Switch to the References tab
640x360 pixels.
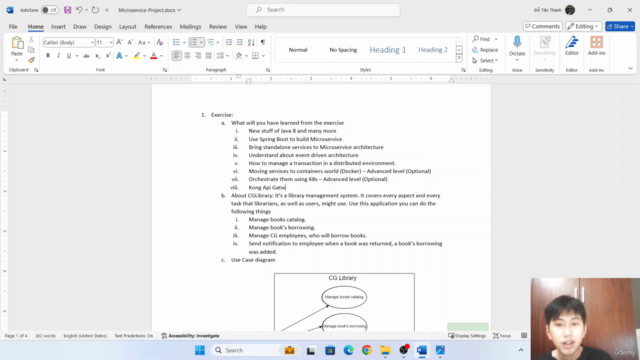[158, 27]
